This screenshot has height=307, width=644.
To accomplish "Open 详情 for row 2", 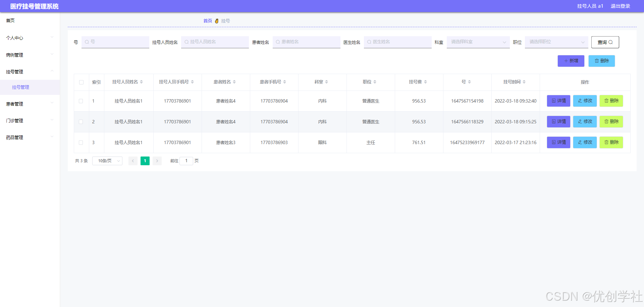I will pos(558,122).
